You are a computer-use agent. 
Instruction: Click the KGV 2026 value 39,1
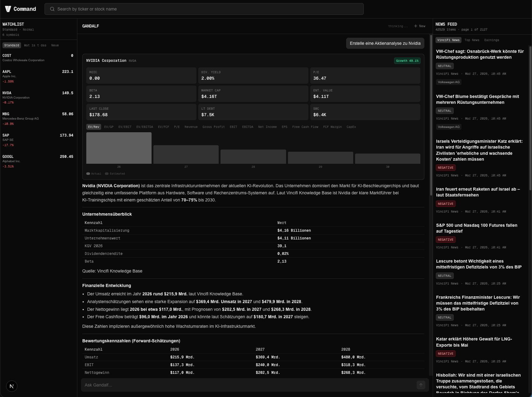[x=282, y=246]
